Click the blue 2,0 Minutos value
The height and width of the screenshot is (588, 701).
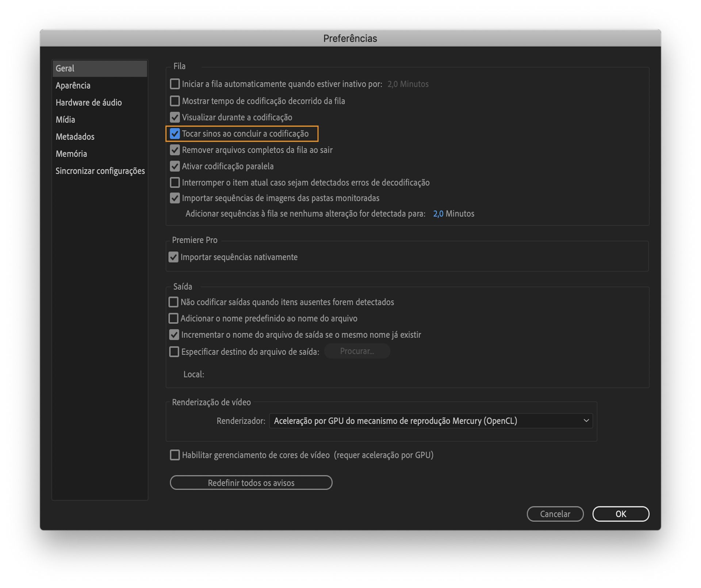438,214
